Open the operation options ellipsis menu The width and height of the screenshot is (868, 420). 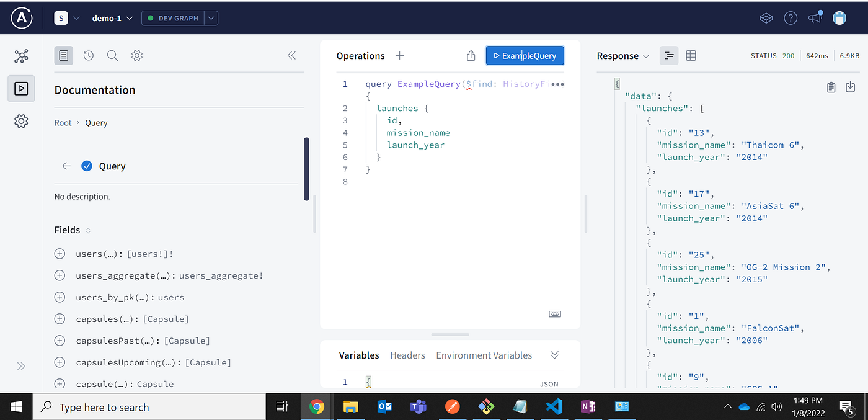(557, 84)
